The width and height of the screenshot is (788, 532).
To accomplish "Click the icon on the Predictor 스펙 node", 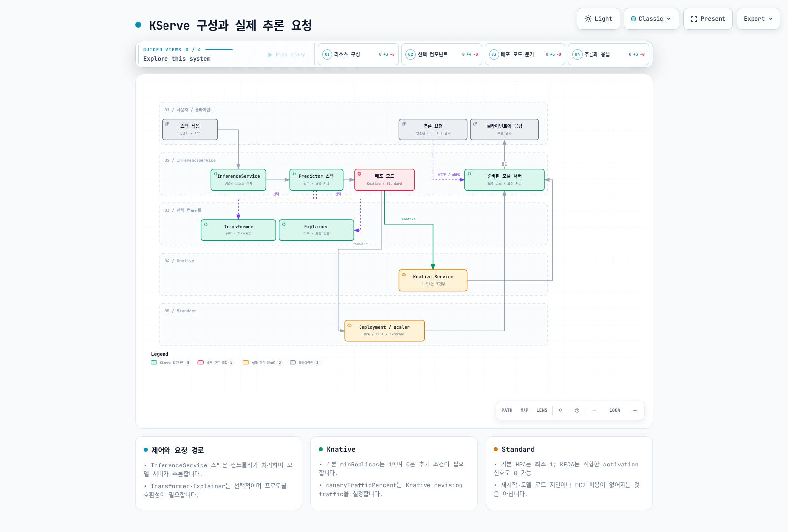I will 295,174.
